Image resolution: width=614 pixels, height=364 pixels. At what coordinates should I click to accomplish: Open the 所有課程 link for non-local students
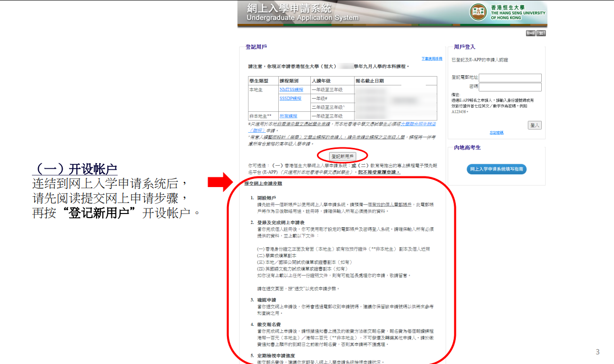tap(287, 115)
